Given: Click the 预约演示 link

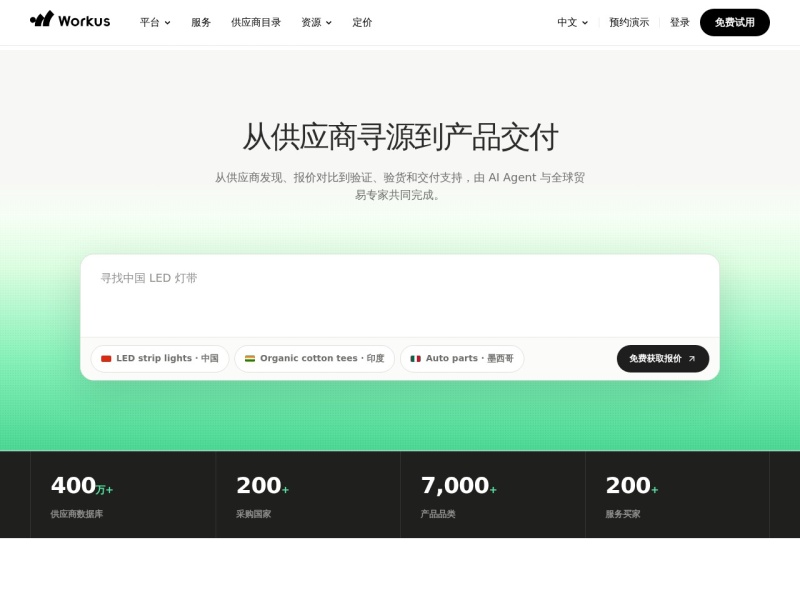Looking at the screenshot, I should click(629, 22).
